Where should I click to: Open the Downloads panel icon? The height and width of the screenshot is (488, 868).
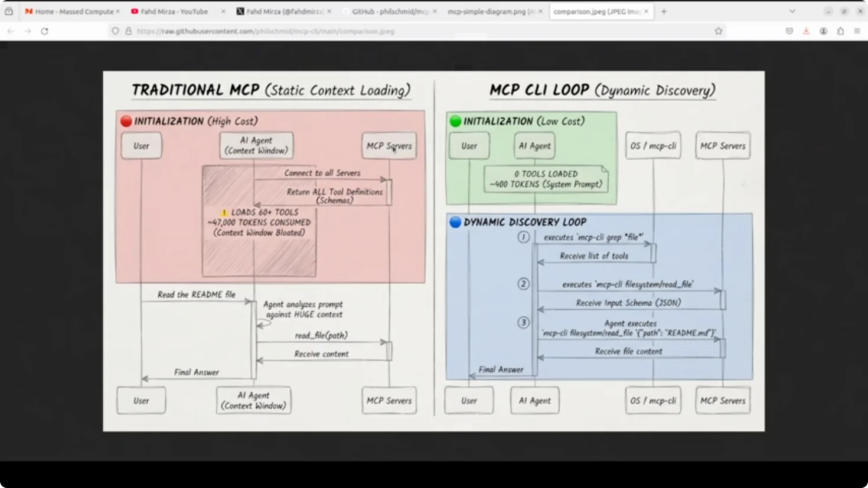point(805,31)
